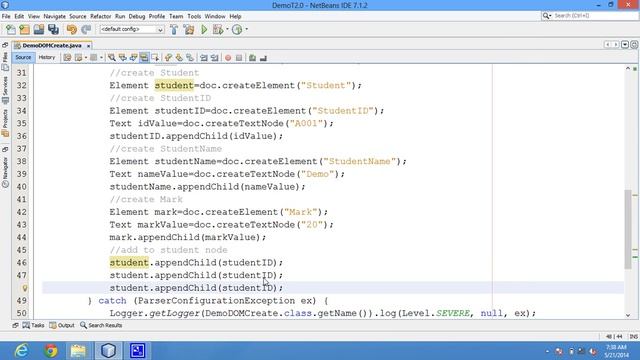Image resolution: width=640 pixels, height=360 pixels.
Task: Click the Save All icon
Action: coord(53,29)
